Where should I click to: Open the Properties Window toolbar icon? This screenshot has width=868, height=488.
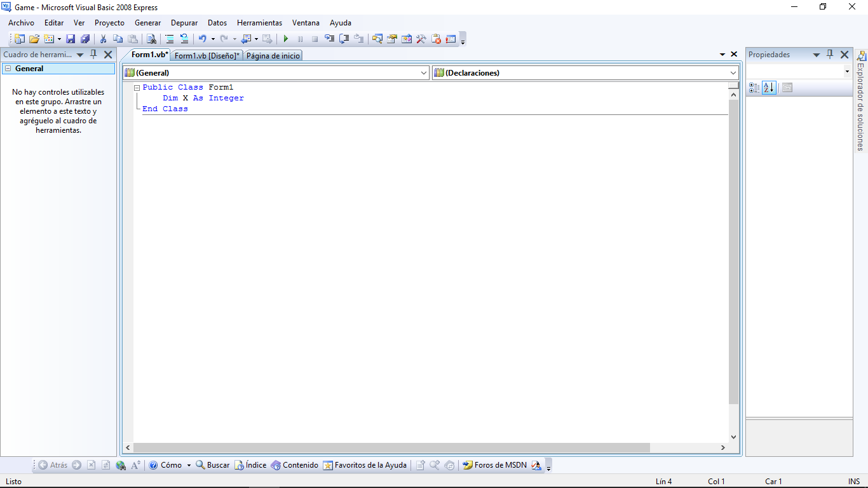point(392,39)
